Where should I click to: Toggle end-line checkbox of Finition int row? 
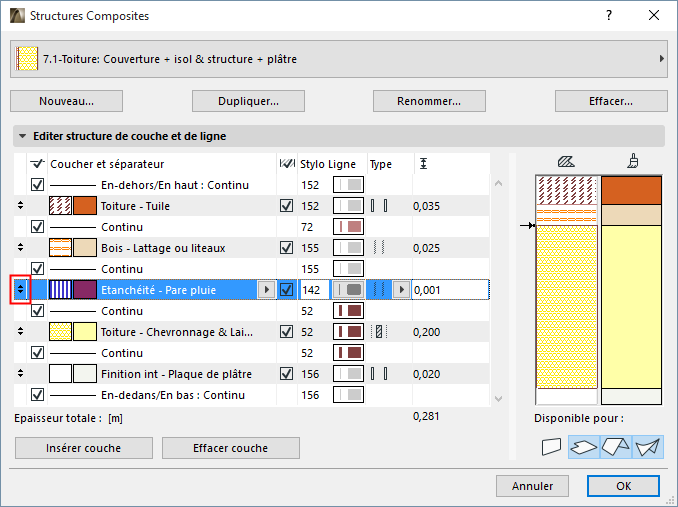[x=287, y=373]
